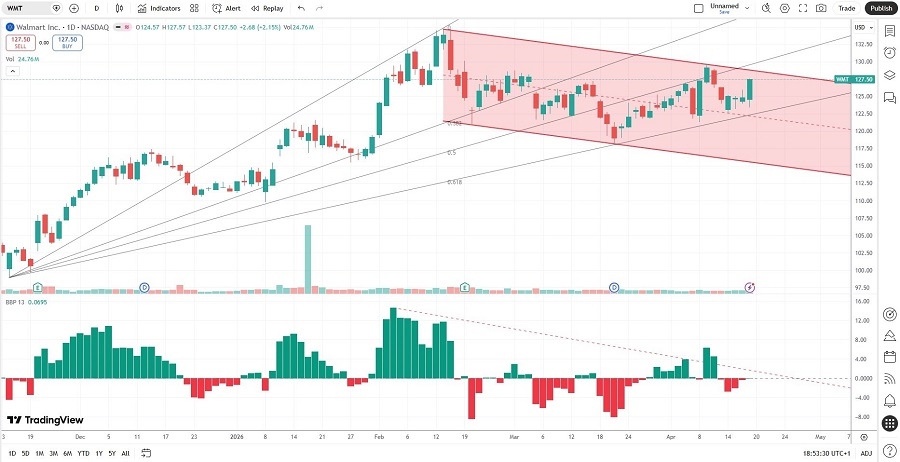Open the calendar panel in sidebar
The width and height of the screenshot is (900, 462).
point(890,357)
